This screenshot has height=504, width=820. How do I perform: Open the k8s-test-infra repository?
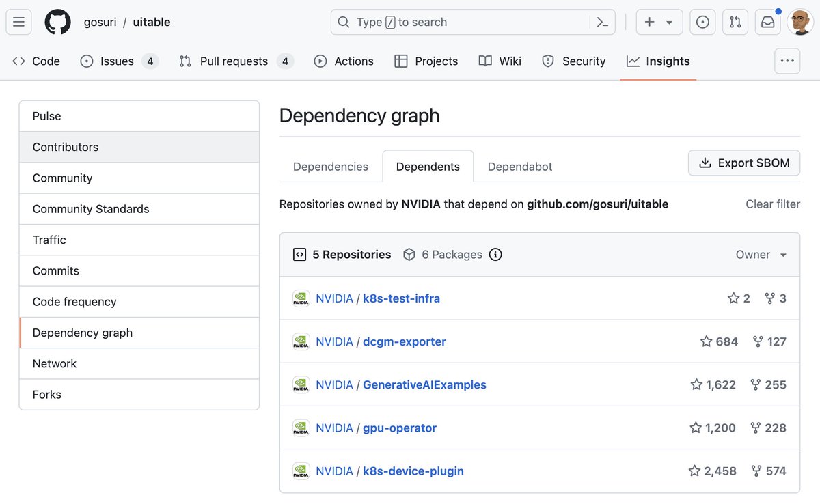[x=401, y=298]
